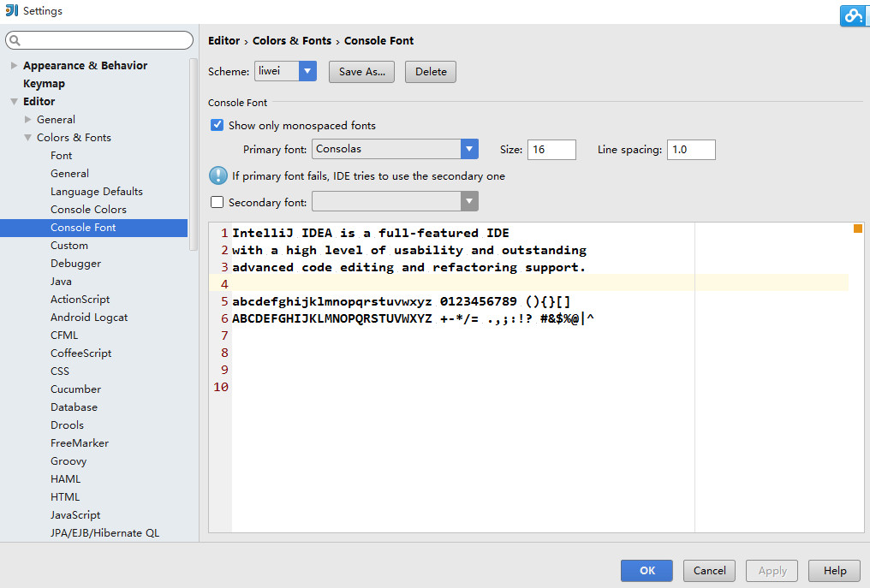Open Help for this dialog
The image size is (870, 588).
tap(835, 570)
